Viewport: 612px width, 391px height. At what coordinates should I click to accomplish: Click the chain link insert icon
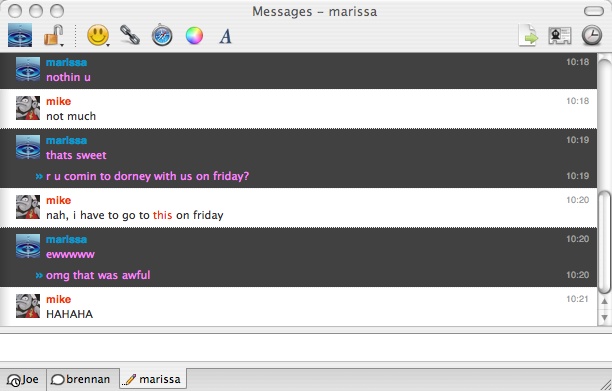coord(130,35)
